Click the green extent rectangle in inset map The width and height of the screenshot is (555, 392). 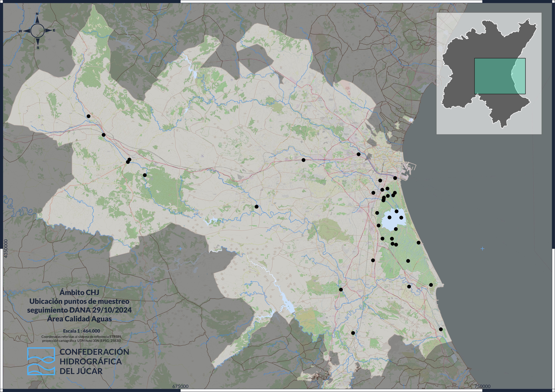pos(496,76)
